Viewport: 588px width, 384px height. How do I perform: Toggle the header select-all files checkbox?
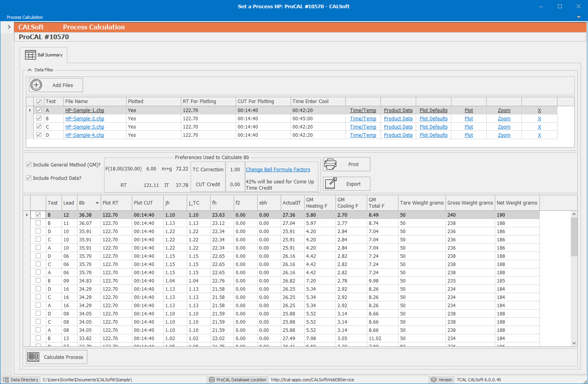pos(39,101)
